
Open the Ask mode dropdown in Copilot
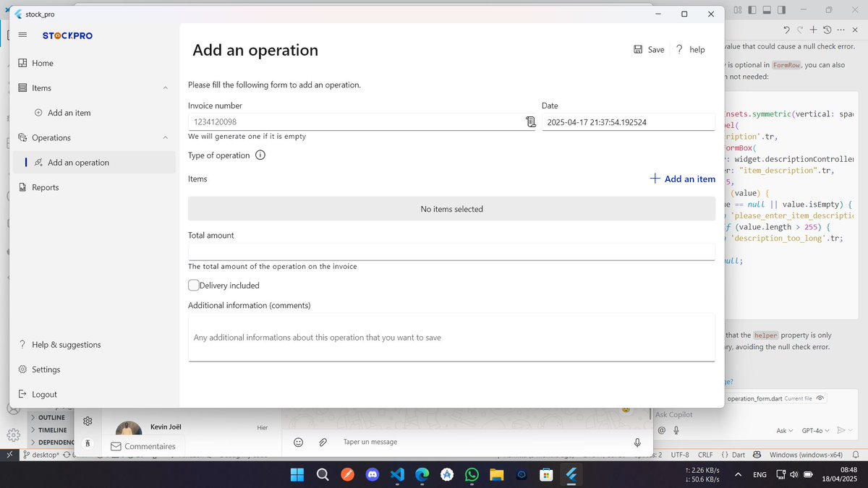pyautogui.click(x=784, y=430)
